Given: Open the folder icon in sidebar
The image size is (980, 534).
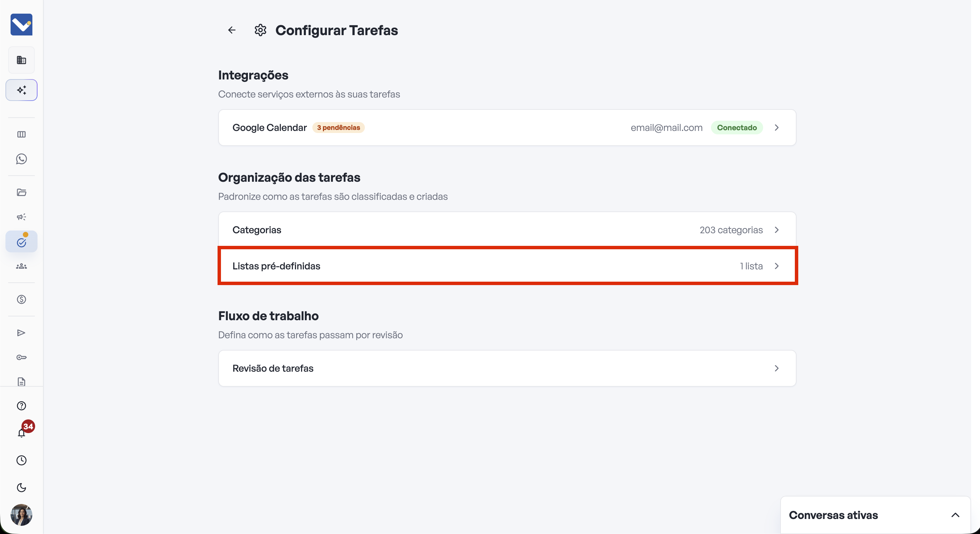Looking at the screenshot, I should coord(21,192).
